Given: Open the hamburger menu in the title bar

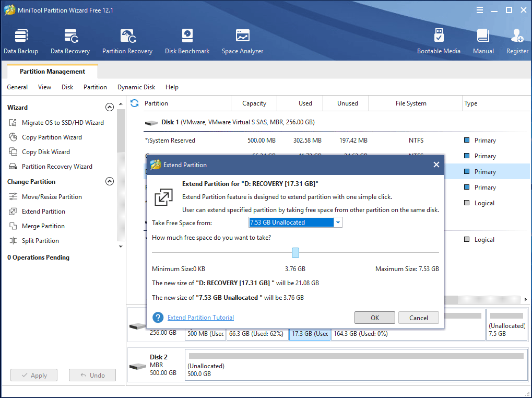Looking at the screenshot, I should (479, 10).
